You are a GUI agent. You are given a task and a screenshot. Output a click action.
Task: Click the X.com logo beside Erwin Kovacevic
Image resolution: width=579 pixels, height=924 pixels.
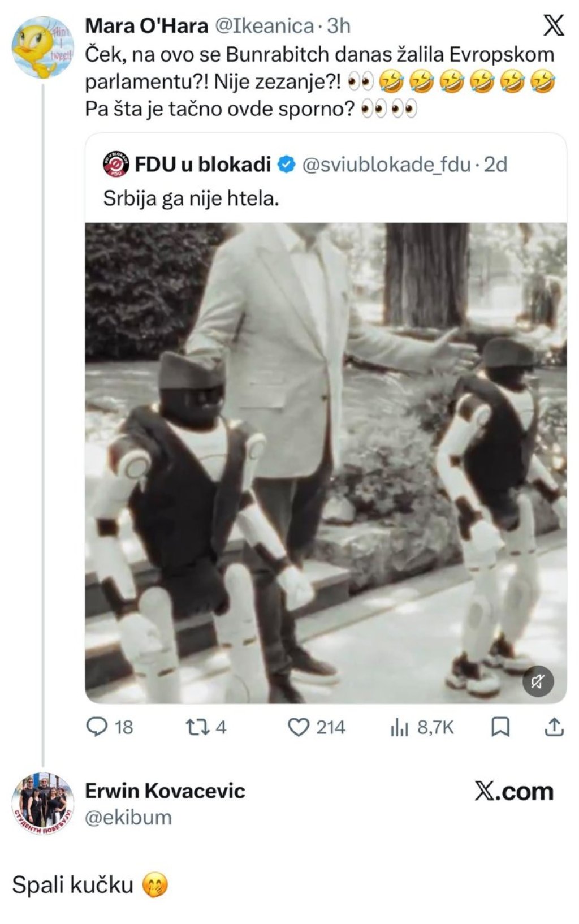[x=514, y=792]
